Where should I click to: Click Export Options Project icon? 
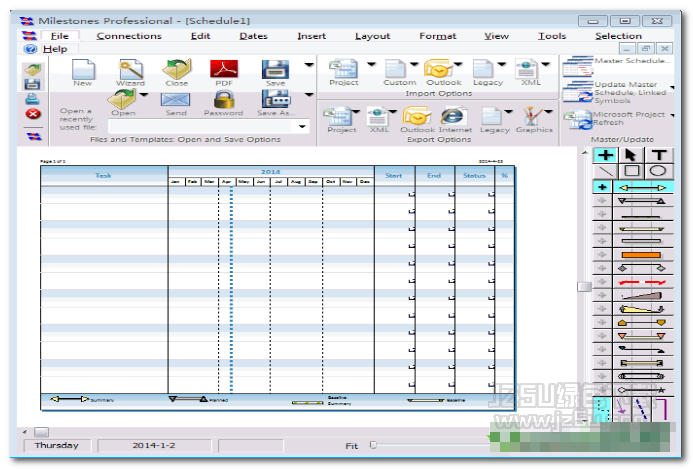click(x=338, y=116)
